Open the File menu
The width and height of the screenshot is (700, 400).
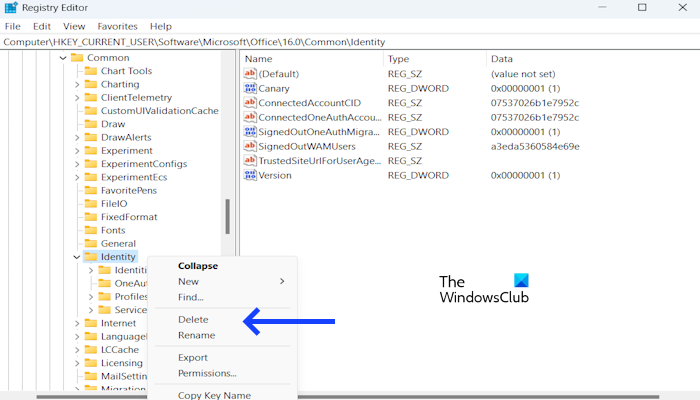pos(12,26)
